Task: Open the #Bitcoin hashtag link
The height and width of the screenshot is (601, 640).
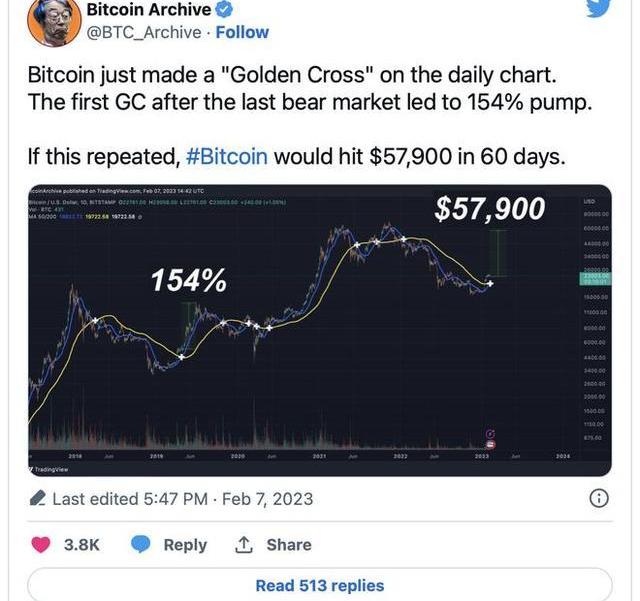Action: click(228, 156)
